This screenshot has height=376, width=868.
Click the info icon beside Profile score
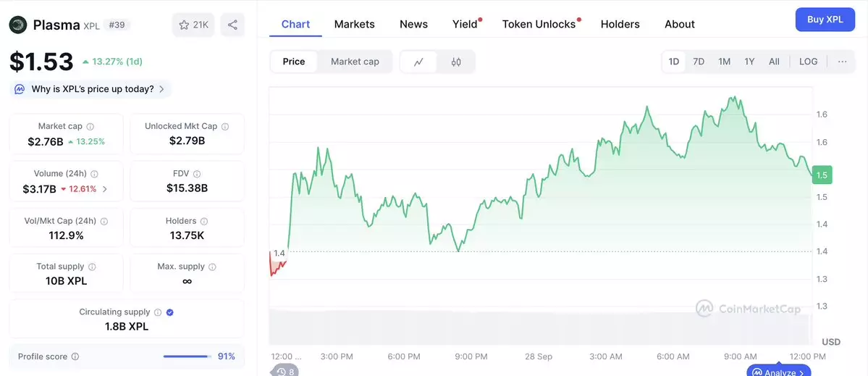coord(75,356)
